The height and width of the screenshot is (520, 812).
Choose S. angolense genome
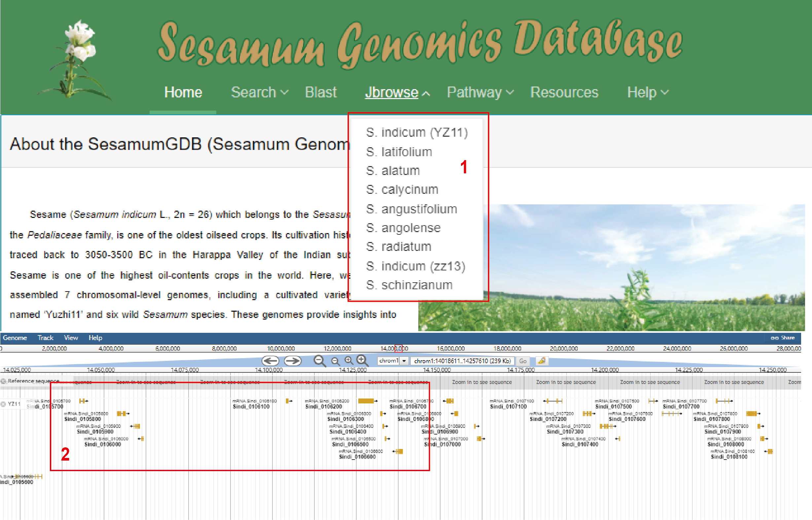coord(403,228)
